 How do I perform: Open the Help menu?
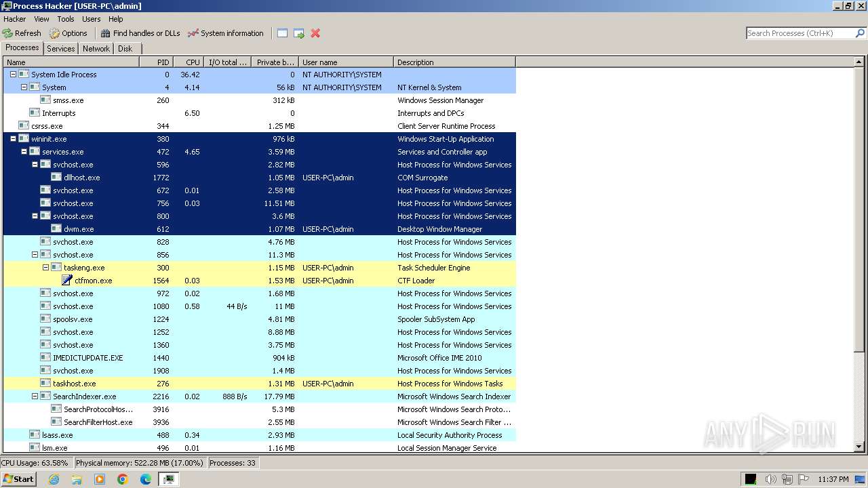coord(116,19)
